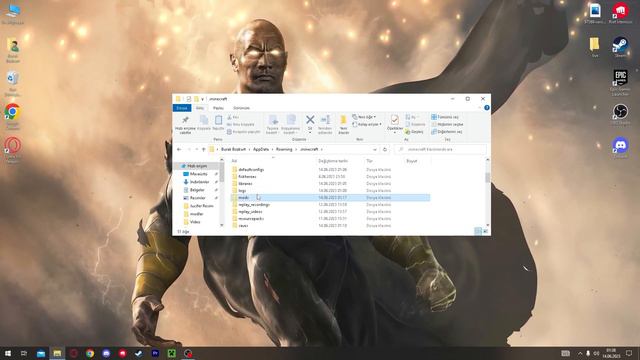Open the Epic Games Launcher desktop shortcut

(620, 82)
